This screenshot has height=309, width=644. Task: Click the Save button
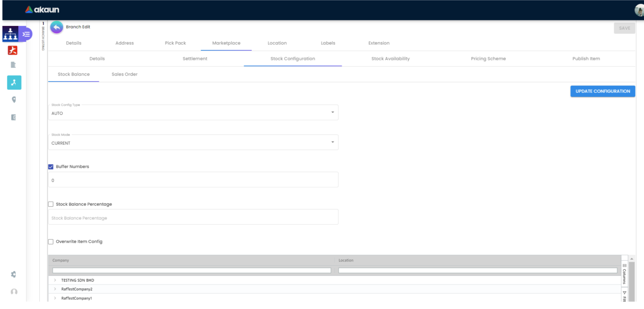click(x=624, y=28)
